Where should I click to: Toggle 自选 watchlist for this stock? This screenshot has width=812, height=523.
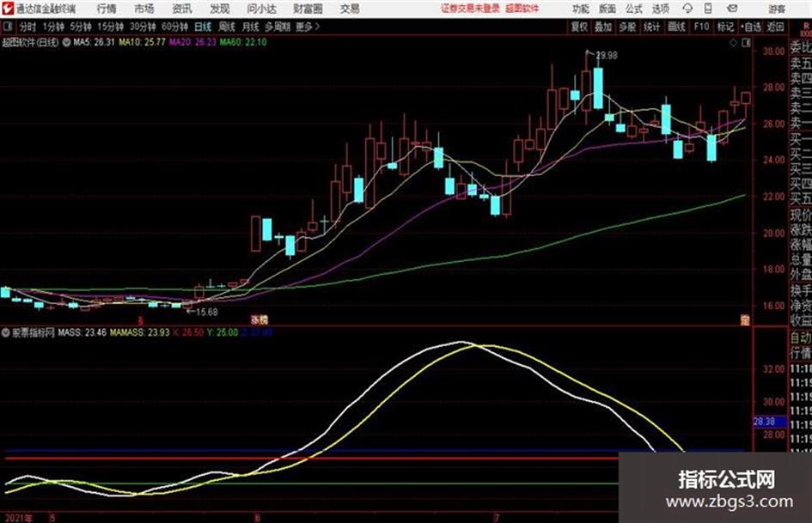click(x=751, y=27)
